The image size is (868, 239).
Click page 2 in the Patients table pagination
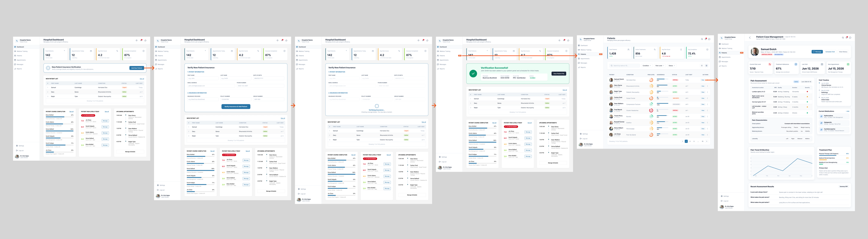pos(690,141)
